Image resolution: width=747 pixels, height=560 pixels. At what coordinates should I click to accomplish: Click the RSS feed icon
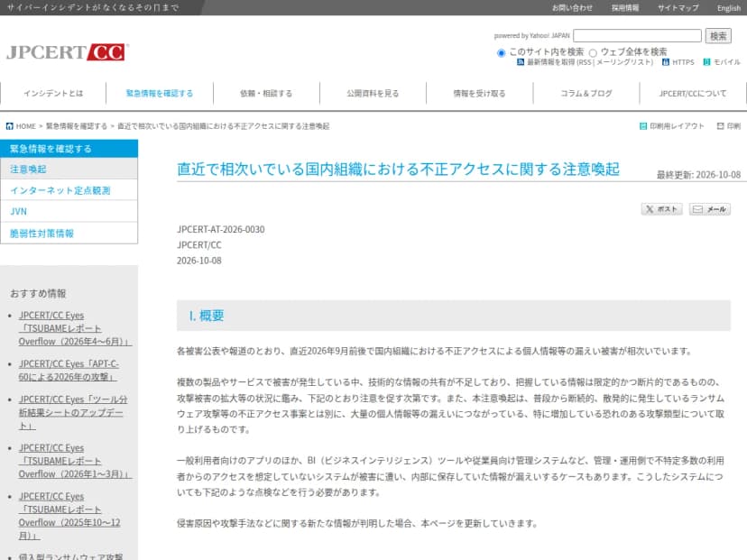click(521, 62)
